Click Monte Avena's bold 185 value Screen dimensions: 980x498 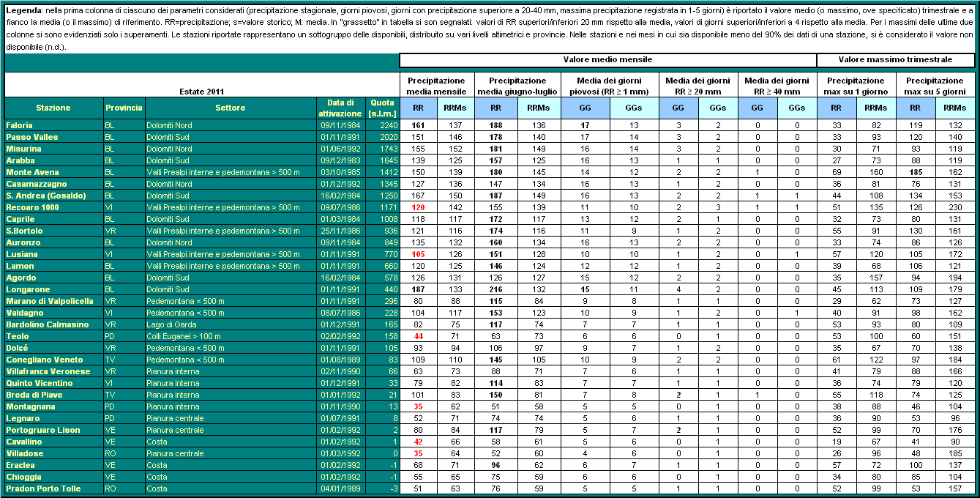point(914,172)
